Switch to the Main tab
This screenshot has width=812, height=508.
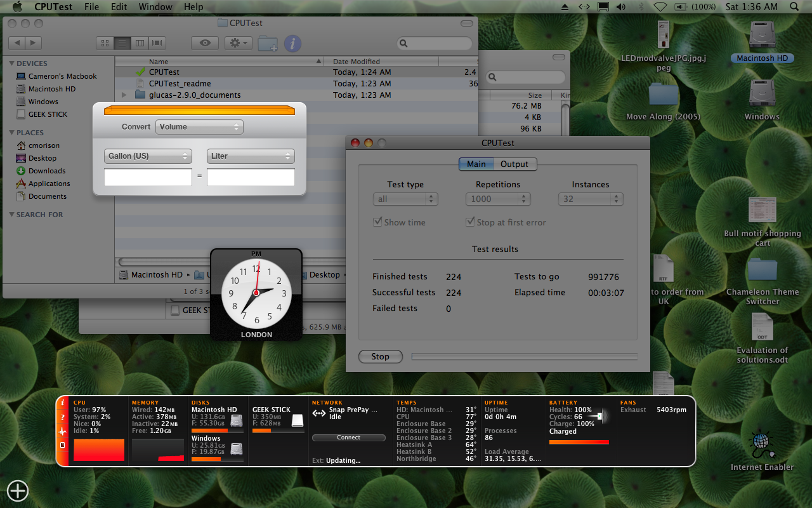[x=476, y=164]
